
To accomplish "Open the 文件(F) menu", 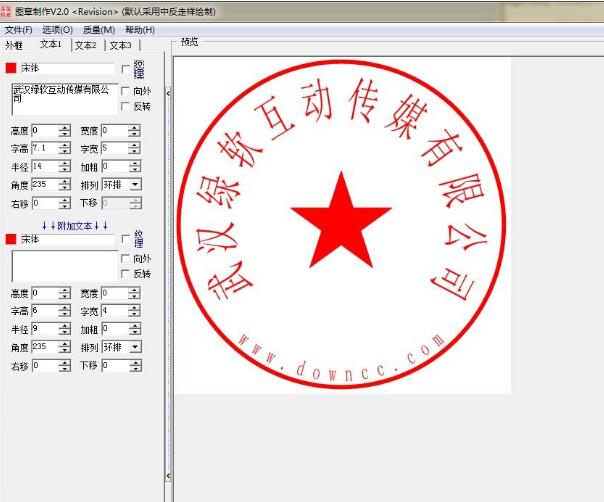I will [x=18, y=30].
